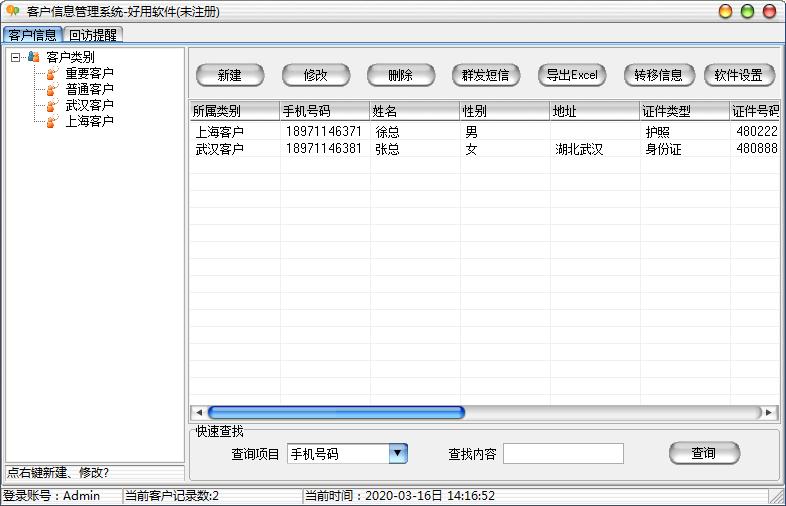Click the 查询 search button
786x506 pixels.
point(704,453)
